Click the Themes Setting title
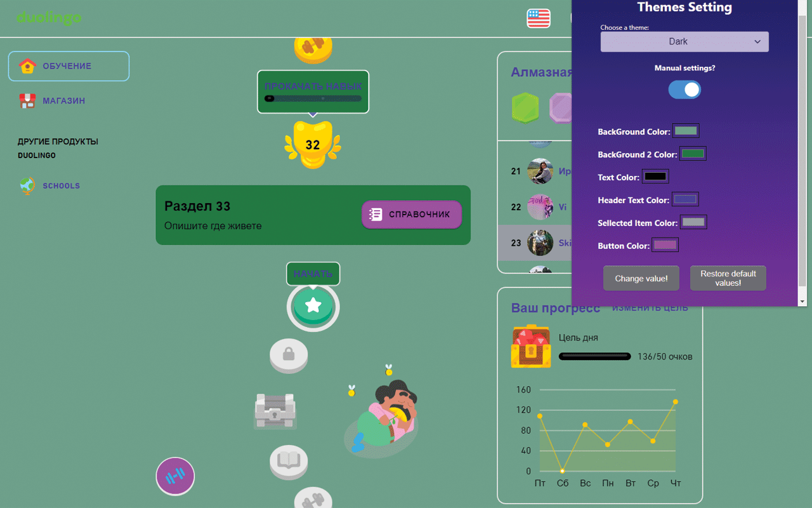 click(x=684, y=8)
